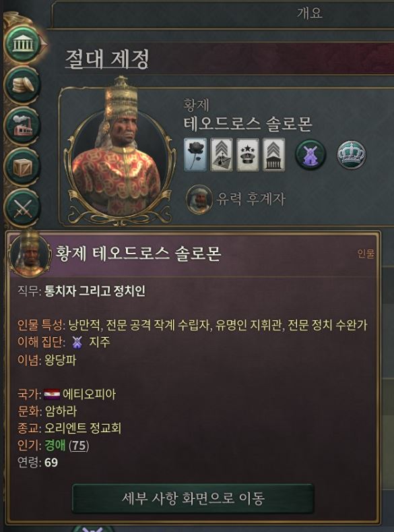Viewport: 394px width, 532px height.
Task: Open the market sidebar button with crate icon
Action: [22, 167]
